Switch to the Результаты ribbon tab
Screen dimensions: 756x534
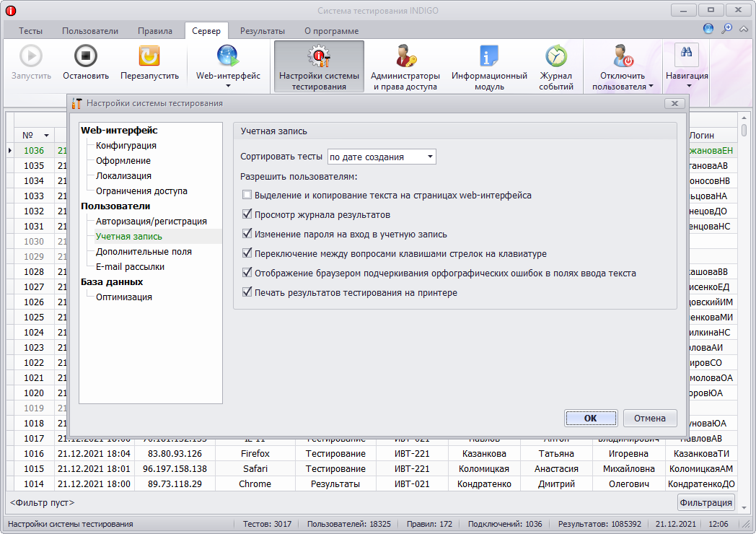[263, 31]
